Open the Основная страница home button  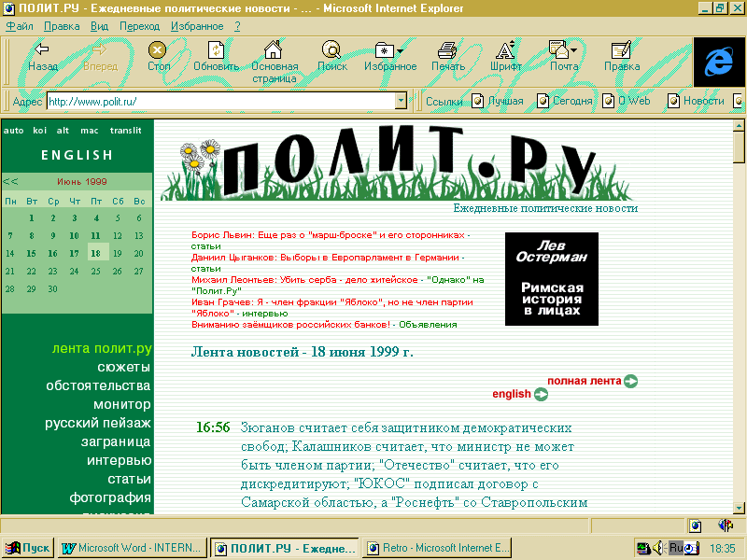[275, 62]
